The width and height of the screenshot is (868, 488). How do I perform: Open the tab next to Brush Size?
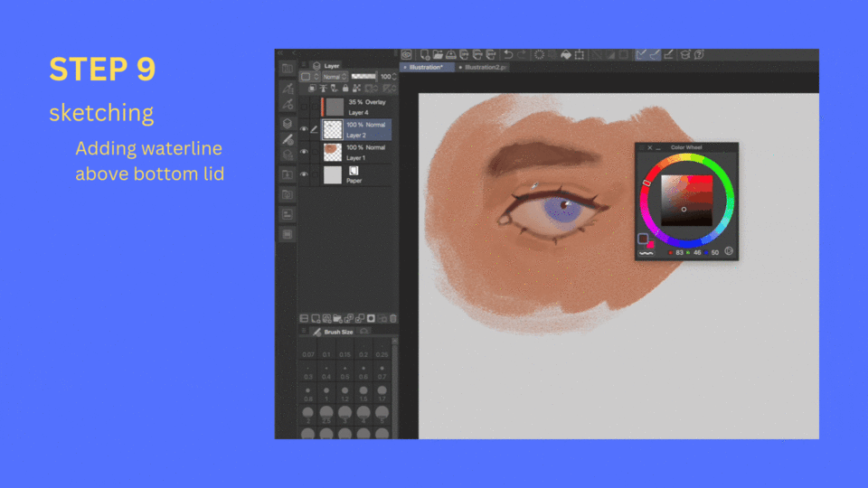pos(364,332)
